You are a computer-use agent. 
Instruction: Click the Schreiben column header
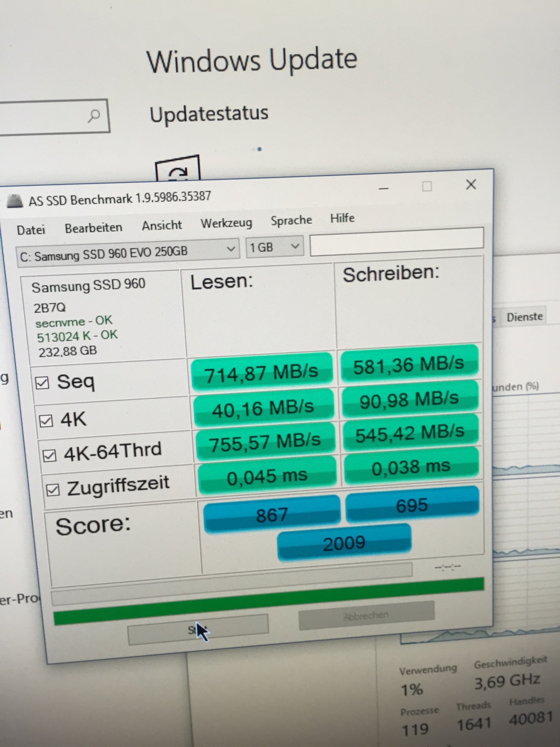pyautogui.click(x=391, y=274)
